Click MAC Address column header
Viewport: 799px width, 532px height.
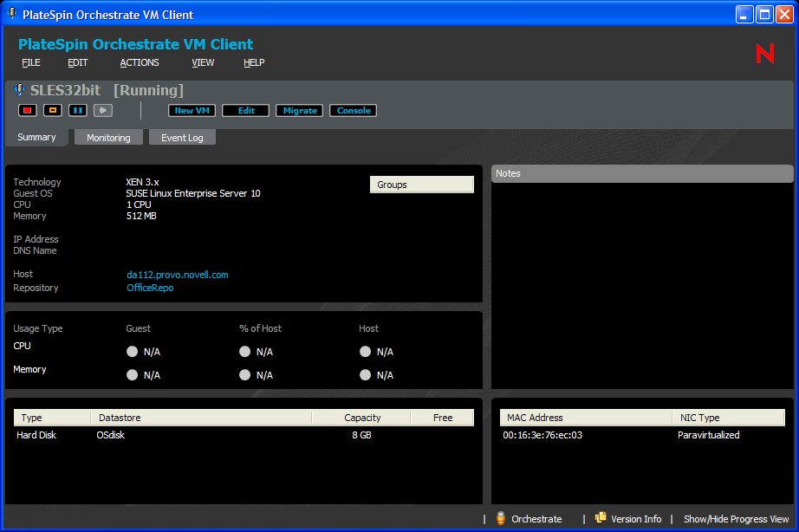tap(586, 418)
